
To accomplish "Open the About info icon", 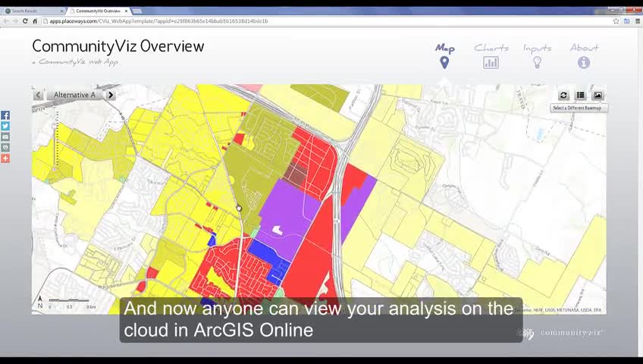I will pyautogui.click(x=584, y=62).
